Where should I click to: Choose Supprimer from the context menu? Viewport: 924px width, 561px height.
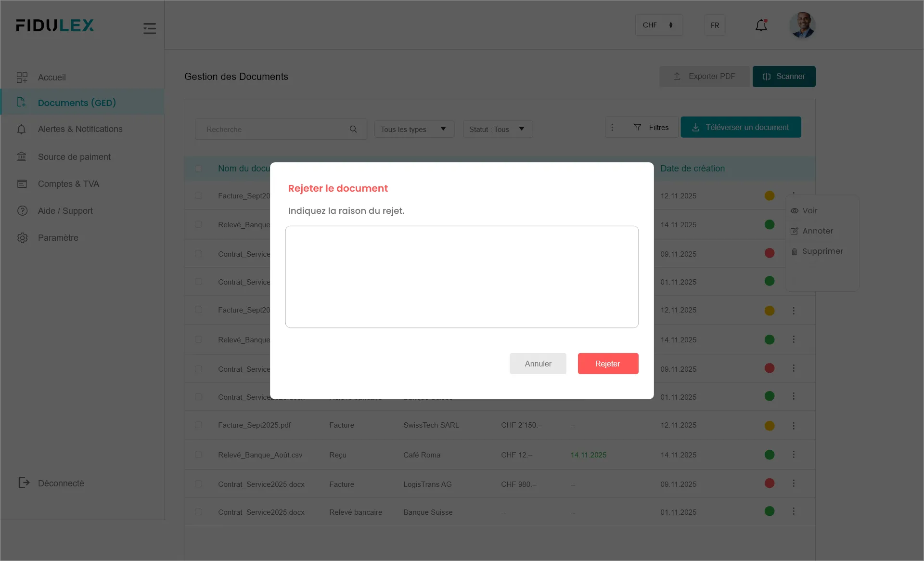(x=822, y=251)
